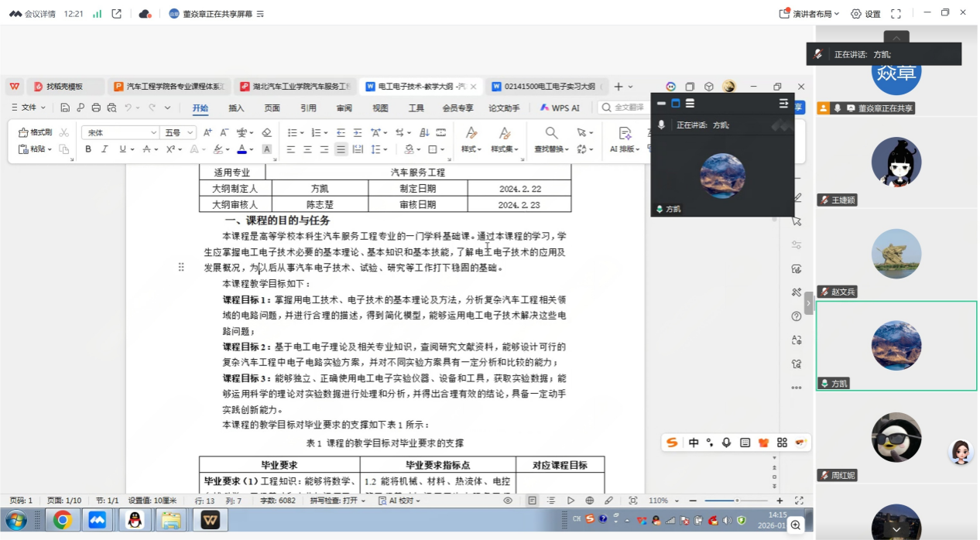
Task: Select justify text alignment icon
Action: tap(341, 149)
